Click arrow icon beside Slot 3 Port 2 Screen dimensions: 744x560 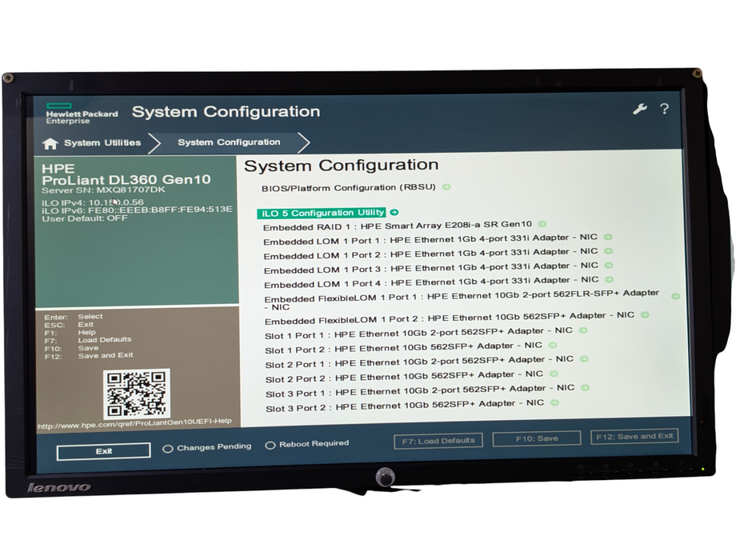click(x=554, y=403)
